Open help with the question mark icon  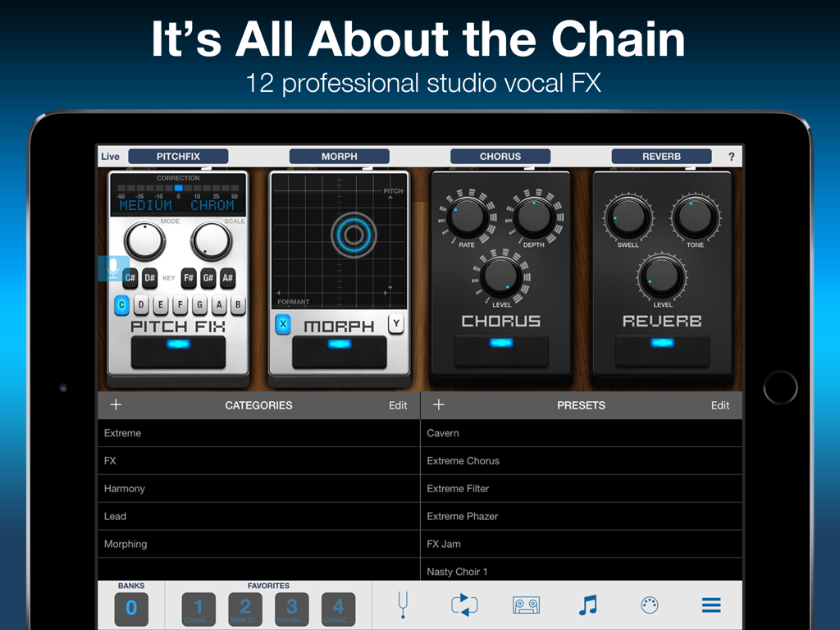[x=731, y=156]
